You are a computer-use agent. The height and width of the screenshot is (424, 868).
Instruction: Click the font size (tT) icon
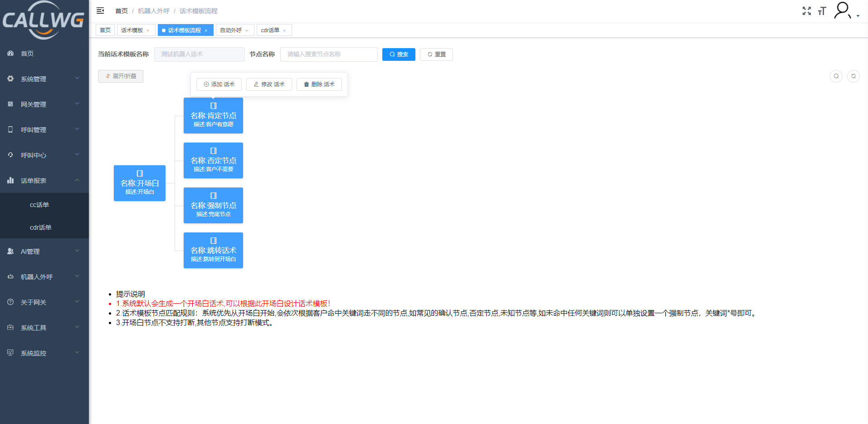[x=822, y=11]
